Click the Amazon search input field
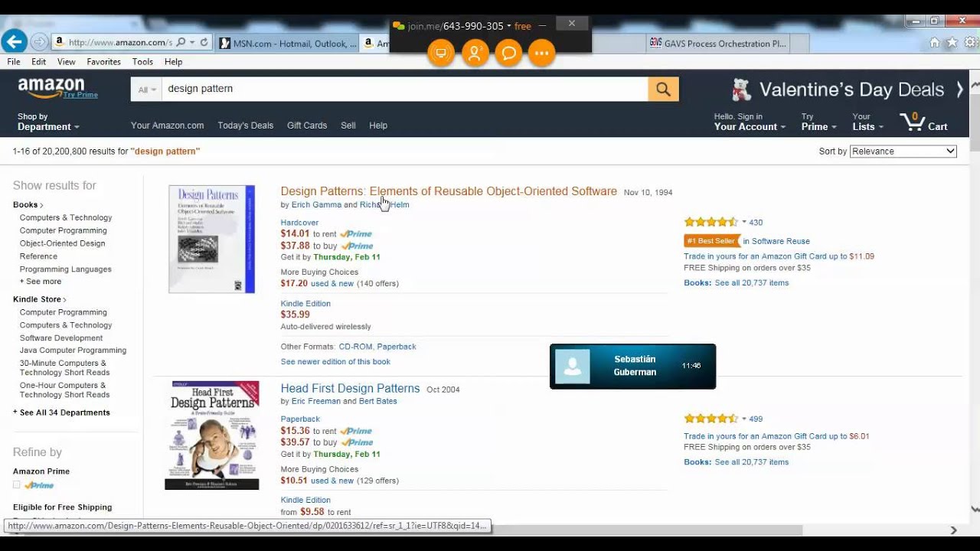 pos(404,89)
